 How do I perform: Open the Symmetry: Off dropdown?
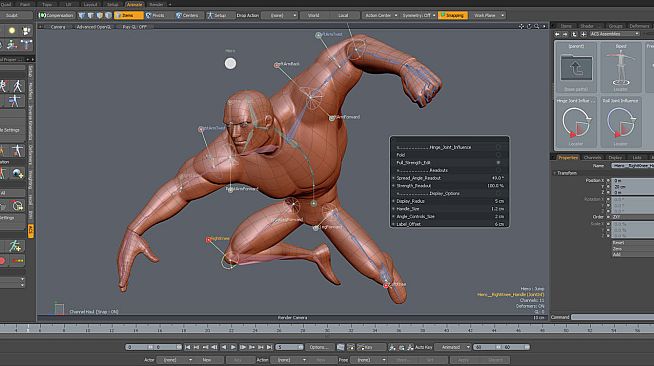[418, 15]
